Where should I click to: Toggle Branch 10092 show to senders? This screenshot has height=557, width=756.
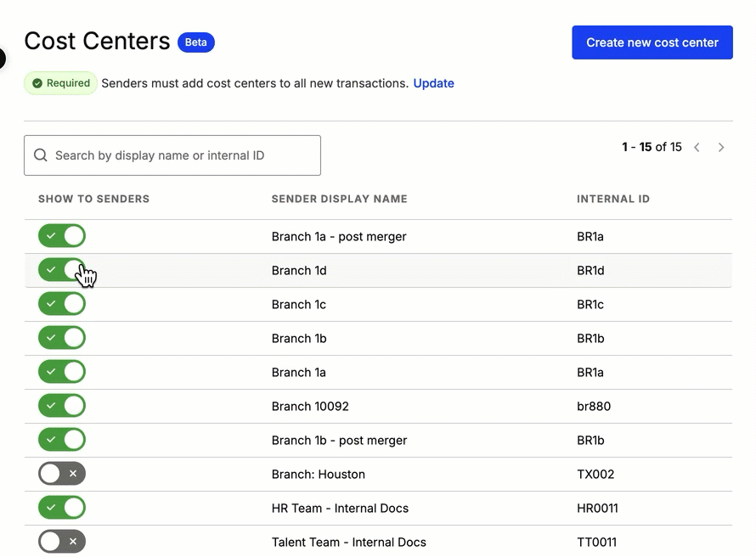(x=62, y=406)
